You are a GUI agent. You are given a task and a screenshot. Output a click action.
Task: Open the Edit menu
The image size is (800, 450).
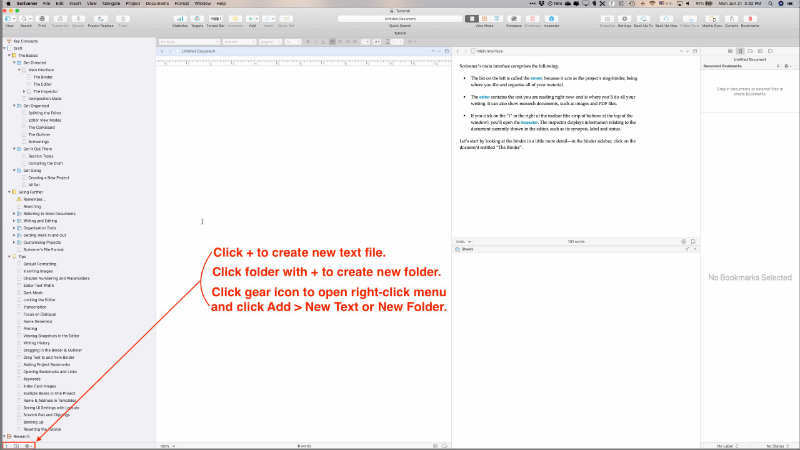pyautogui.click(x=59, y=3)
